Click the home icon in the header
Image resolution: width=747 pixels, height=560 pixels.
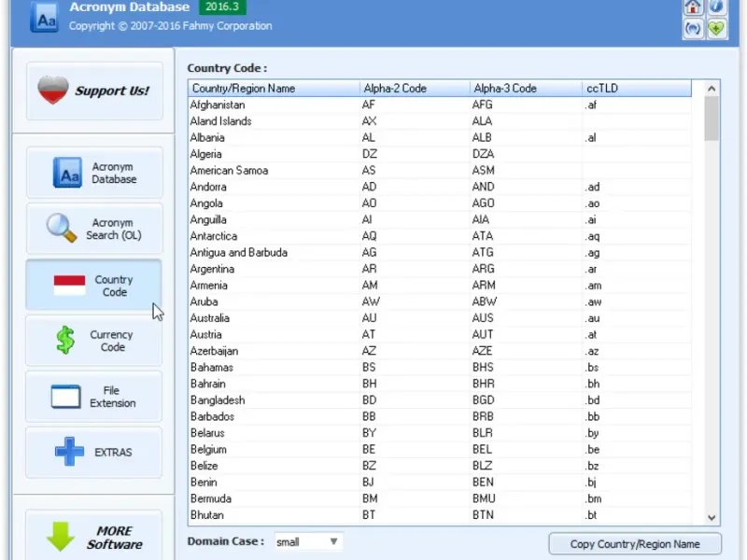tap(693, 7)
